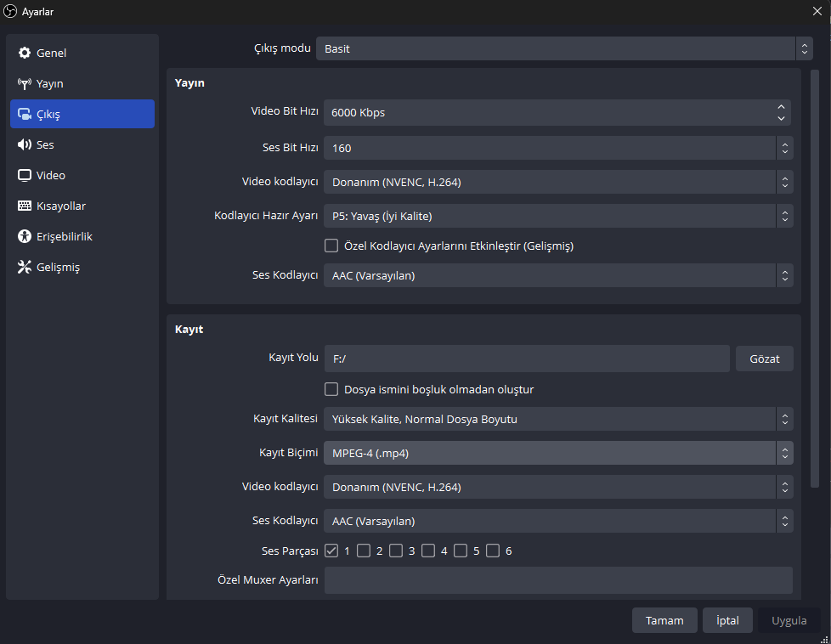This screenshot has width=831, height=644.
Task: Enable Özel Kodlayıcı Ayarlarını Etkinleştir checkbox
Action: (x=332, y=246)
